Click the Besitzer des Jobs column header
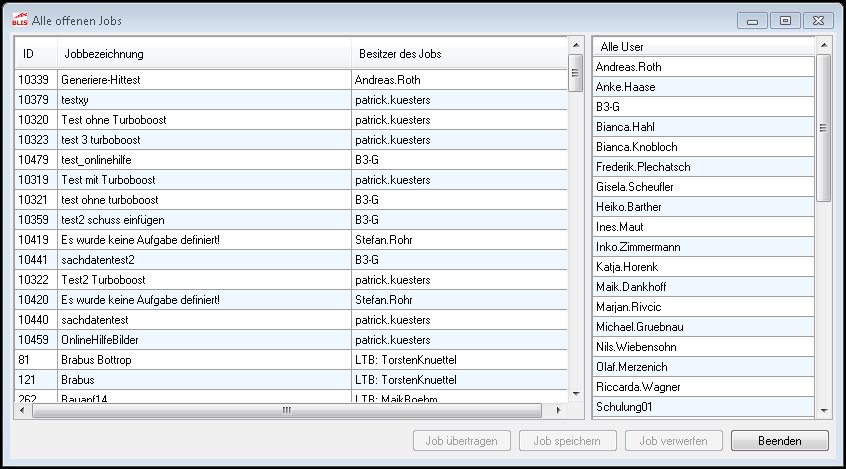The width and height of the screenshot is (846, 469). pos(400,53)
